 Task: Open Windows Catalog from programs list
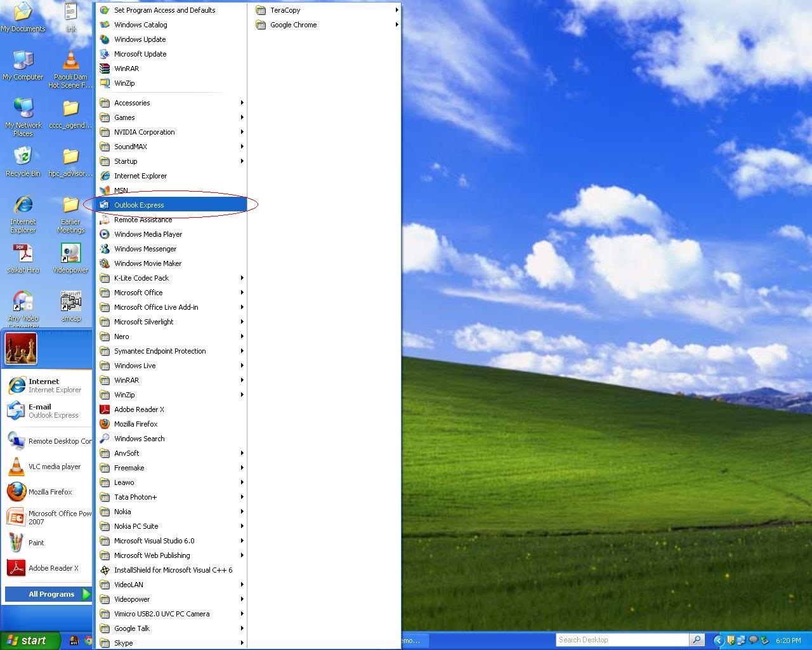(x=172, y=25)
